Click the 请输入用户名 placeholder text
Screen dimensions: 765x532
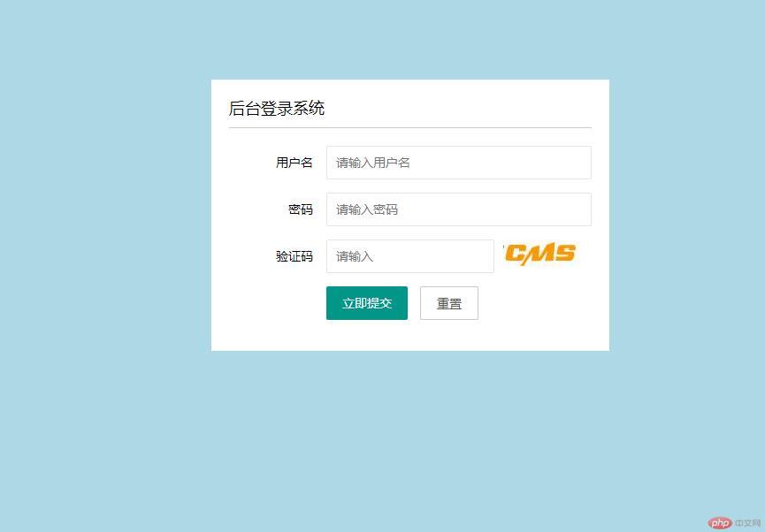click(372, 163)
